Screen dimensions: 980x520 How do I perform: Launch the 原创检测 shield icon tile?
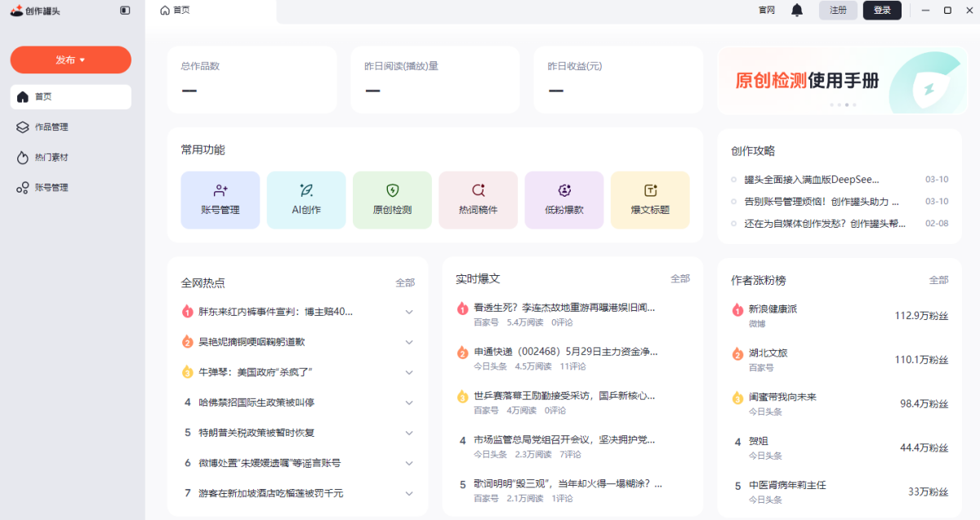392,200
